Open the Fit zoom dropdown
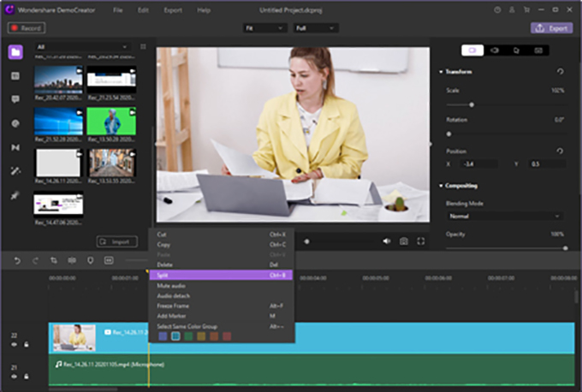The height and width of the screenshot is (392, 582). [264, 28]
